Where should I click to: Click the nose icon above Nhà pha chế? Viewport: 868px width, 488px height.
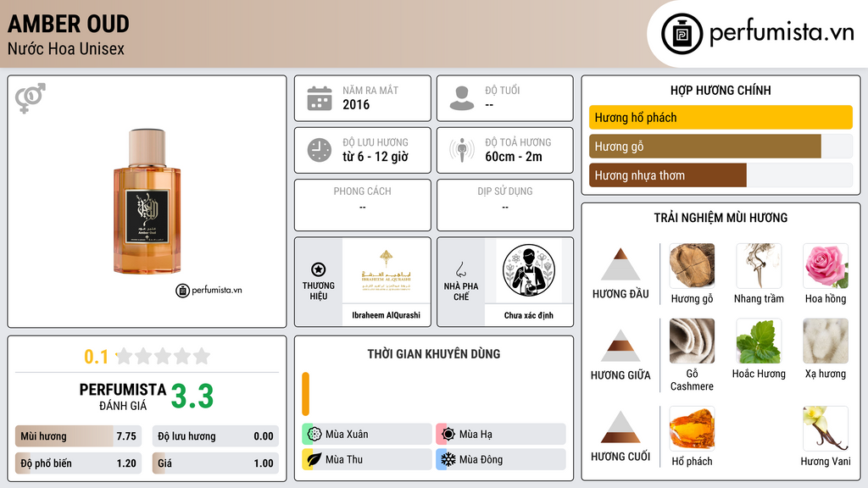(x=460, y=269)
